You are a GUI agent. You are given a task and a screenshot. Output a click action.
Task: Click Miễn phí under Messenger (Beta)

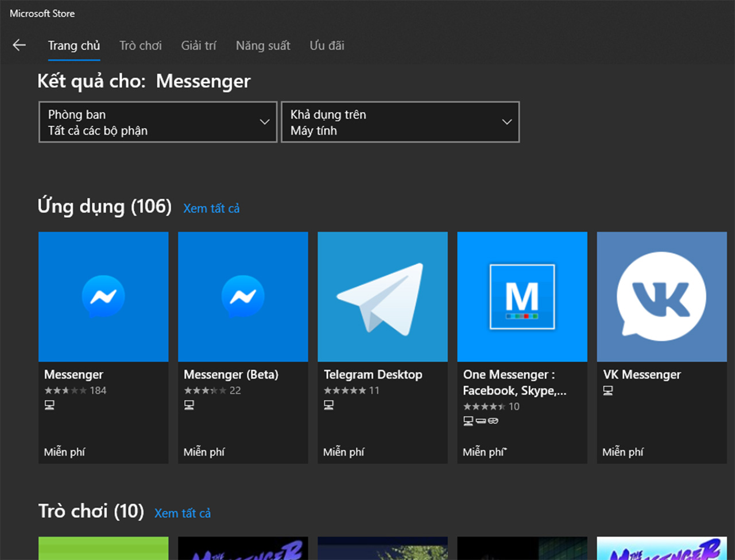tap(204, 452)
